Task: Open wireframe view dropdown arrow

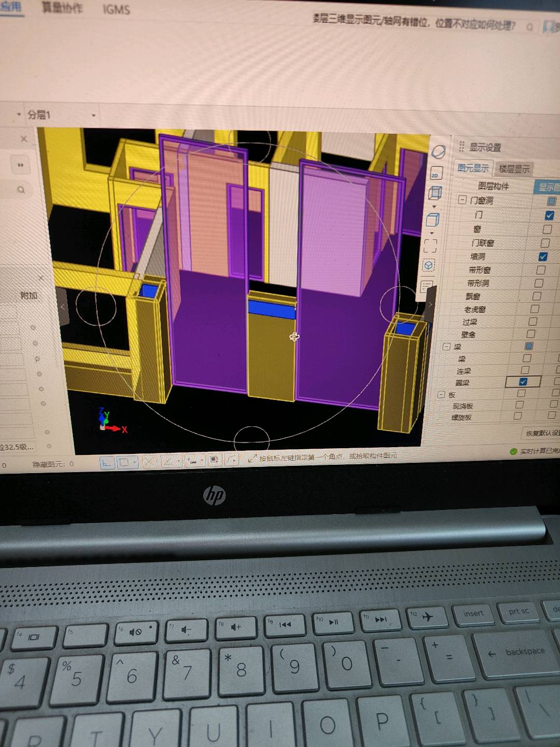Action: pyautogui.click(x=435, y=206)
